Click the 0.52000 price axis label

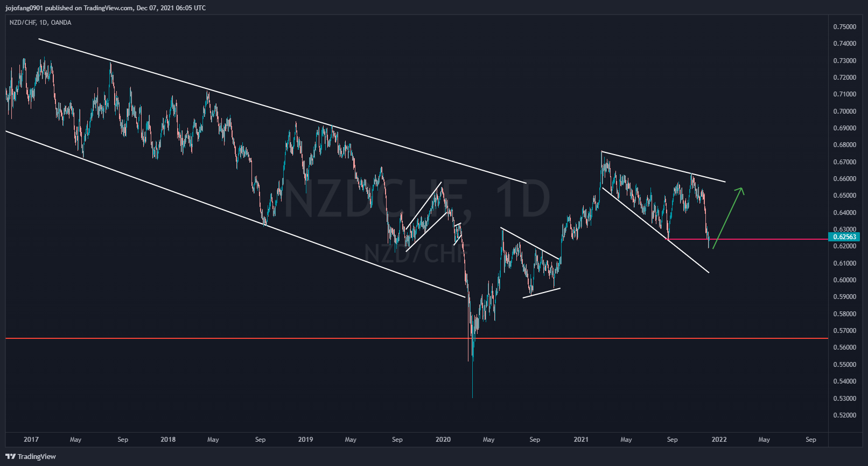[844, 415]
